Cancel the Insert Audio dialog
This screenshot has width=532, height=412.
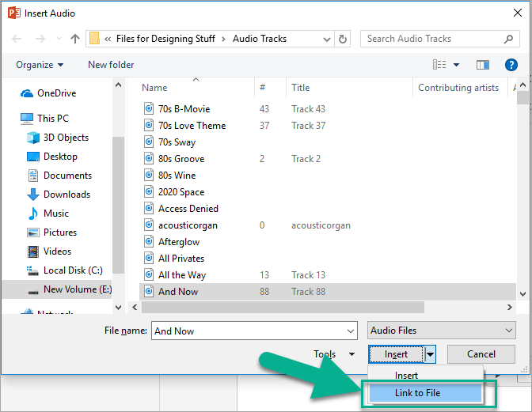click(x=481, y=354)
